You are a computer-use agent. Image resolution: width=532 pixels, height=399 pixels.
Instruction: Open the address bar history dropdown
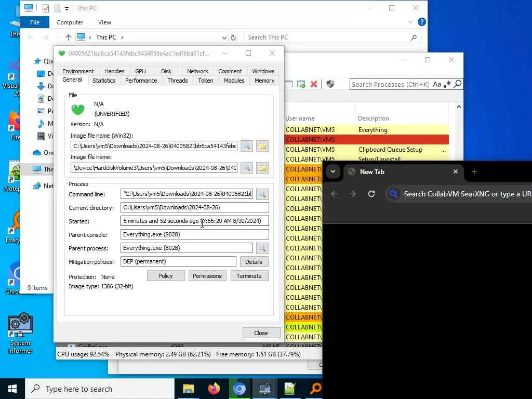coord(224,37)
